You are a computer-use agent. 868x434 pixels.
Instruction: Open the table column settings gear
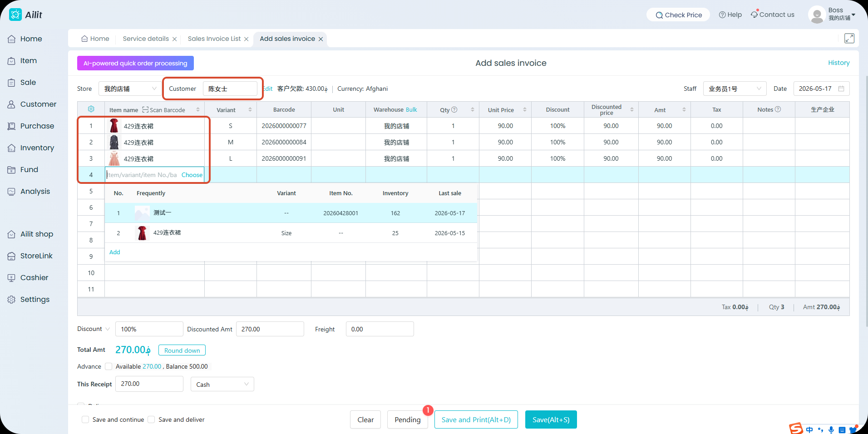tap(91, 109)
